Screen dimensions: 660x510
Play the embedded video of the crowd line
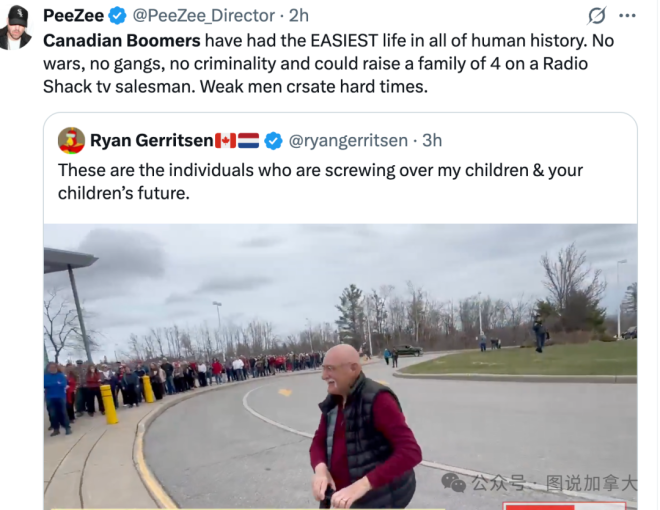[x=341, y=367]
